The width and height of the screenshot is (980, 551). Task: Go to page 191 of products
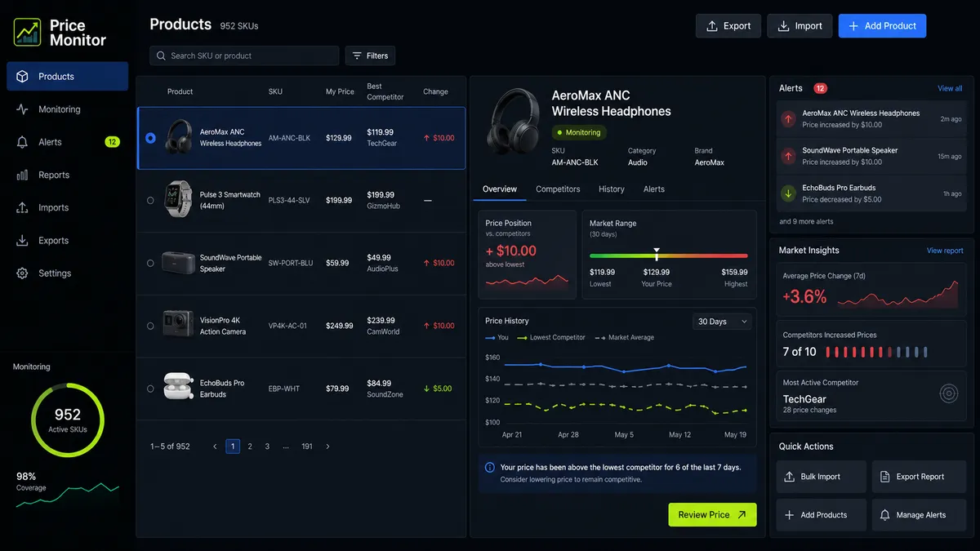(307, 447)
